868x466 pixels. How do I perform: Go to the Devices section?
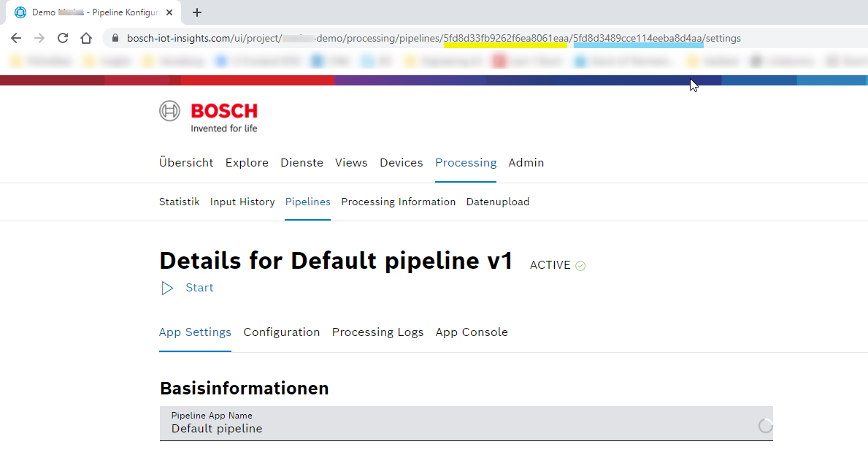401,163
